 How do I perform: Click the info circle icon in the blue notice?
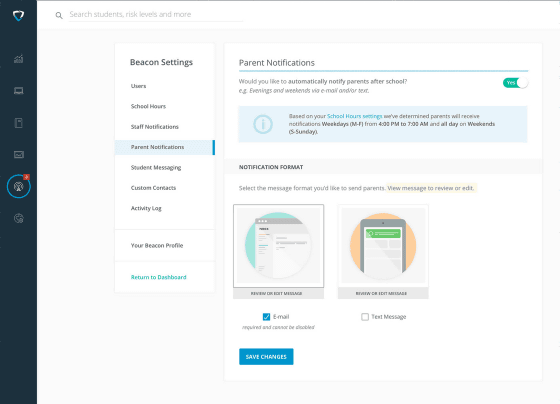263,124
